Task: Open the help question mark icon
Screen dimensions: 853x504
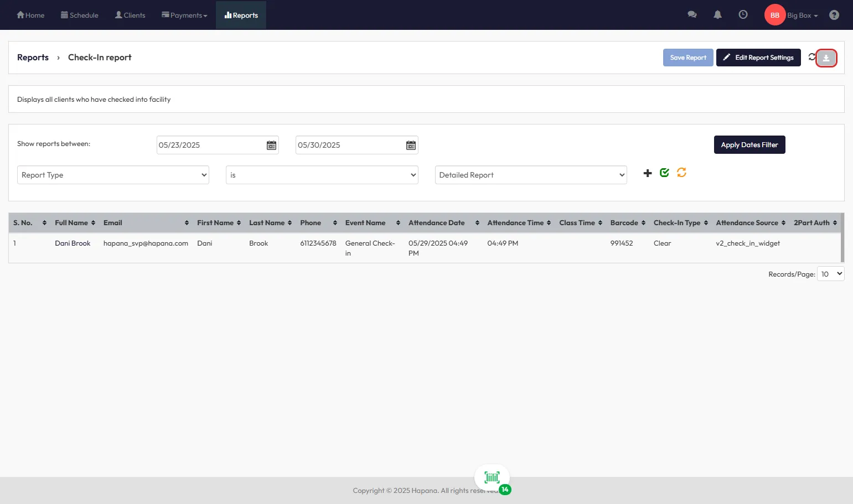Action: point(834,15)
